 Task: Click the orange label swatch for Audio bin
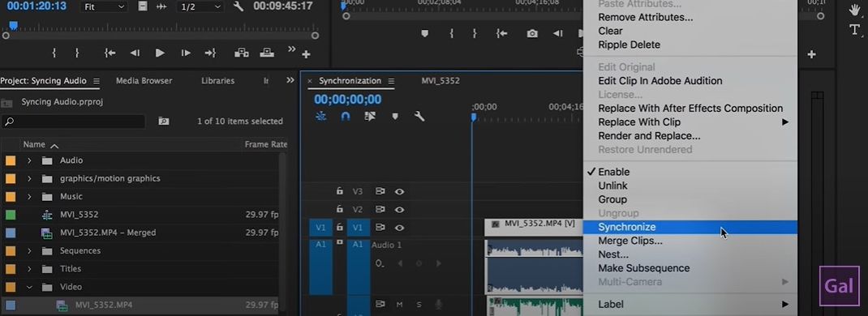click(11, 160)
